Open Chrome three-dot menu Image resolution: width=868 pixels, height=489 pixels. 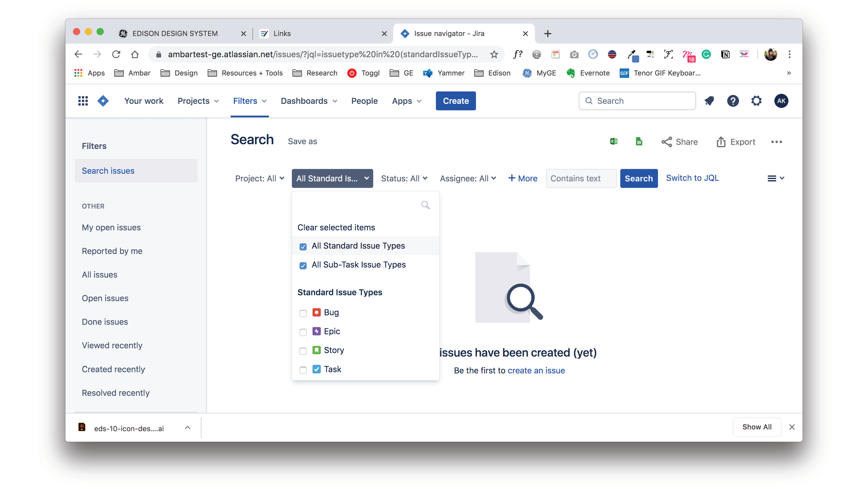tap(790, 54)
